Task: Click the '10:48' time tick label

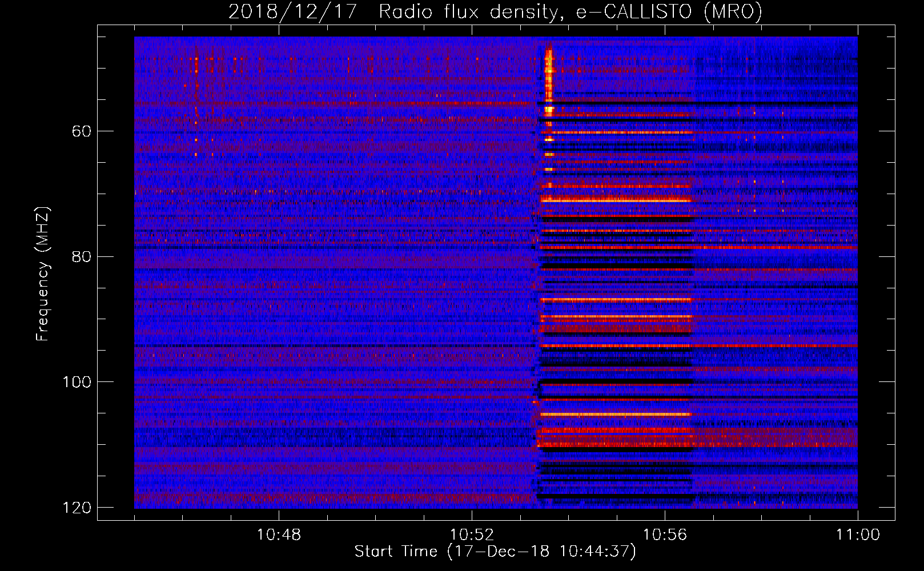Action: click(x=279, y=534)
